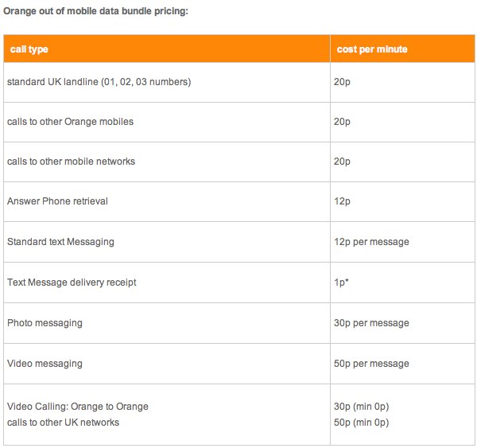
Task: Click the "1p*" delivery receipt cost
Action: click(343, 282)
